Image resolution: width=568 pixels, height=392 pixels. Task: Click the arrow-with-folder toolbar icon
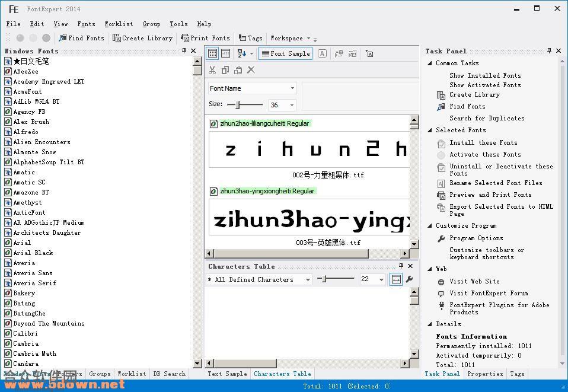coord(352,53)
